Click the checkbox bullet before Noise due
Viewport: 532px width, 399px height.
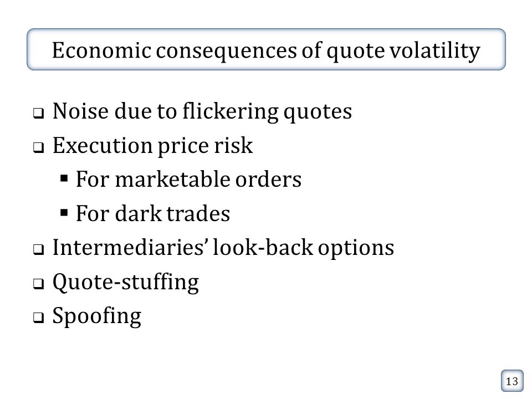pos(39,113)
